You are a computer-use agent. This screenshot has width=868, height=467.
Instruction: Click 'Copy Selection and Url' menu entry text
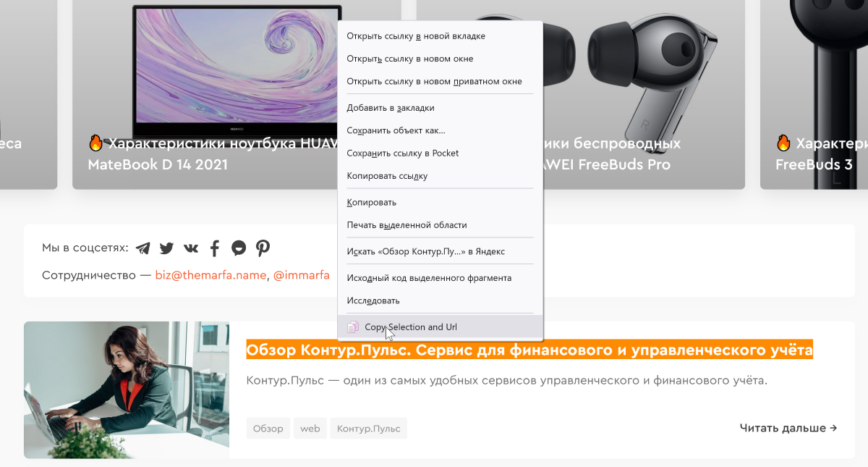tap(411, 327)
